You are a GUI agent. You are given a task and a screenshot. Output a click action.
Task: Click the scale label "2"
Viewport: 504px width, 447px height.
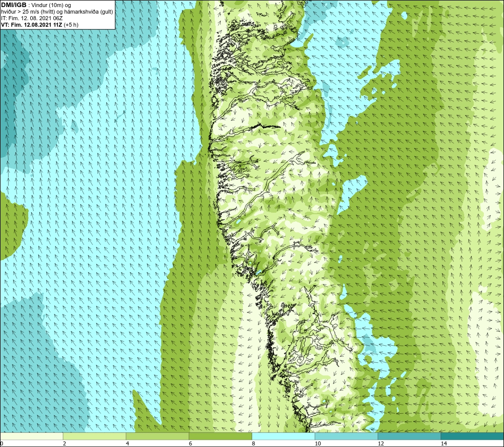(x=65, y=444)
